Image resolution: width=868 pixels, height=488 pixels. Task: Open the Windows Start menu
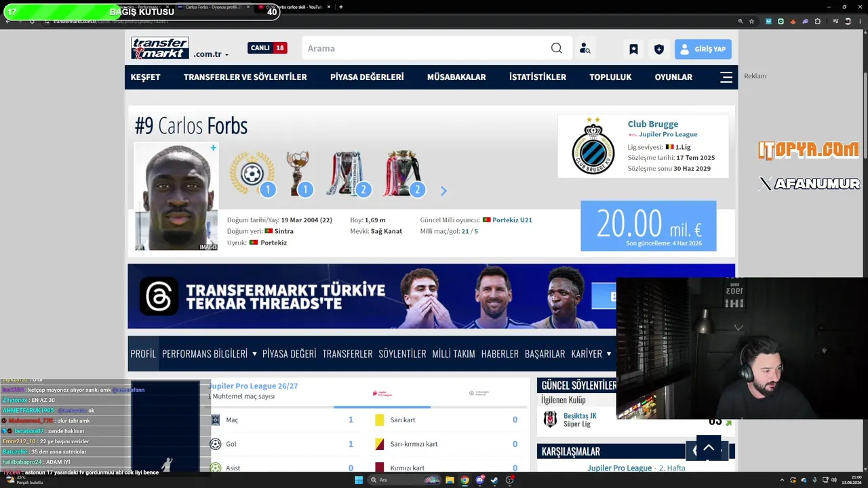click(x=359, y=480)
